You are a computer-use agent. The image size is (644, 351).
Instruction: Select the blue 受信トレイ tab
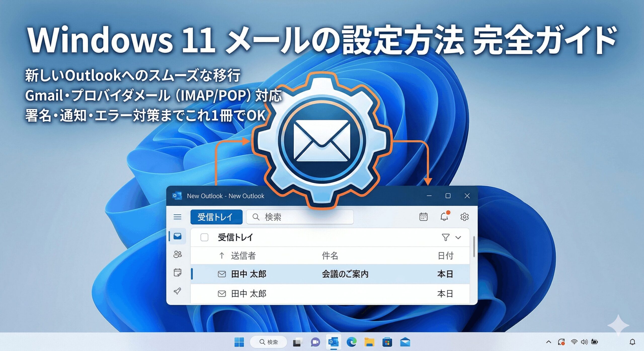pos(216,217)
